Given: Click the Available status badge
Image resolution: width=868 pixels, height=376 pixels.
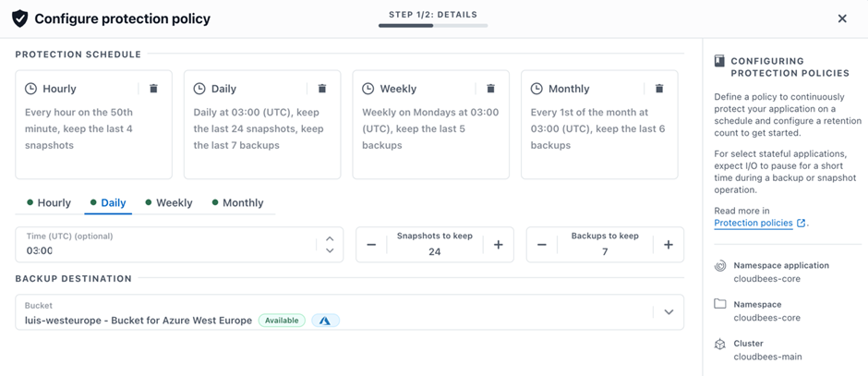Looking at the screenshot, I should (281, 321).
